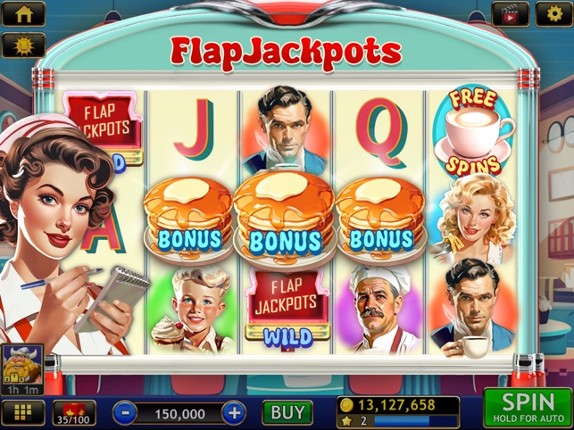574x430 pixels.
Task: Tap the boy with cupcake symbol
Action: [x=194, y=311]
